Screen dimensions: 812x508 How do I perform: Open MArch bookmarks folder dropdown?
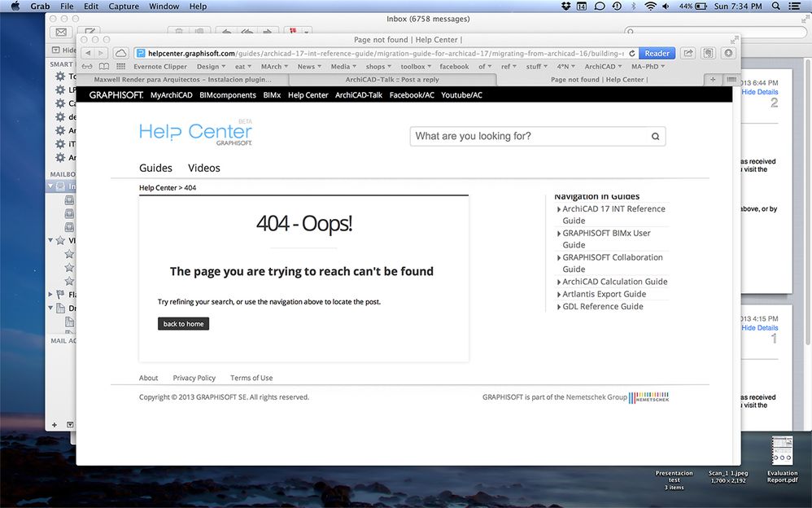pos(274,67)
